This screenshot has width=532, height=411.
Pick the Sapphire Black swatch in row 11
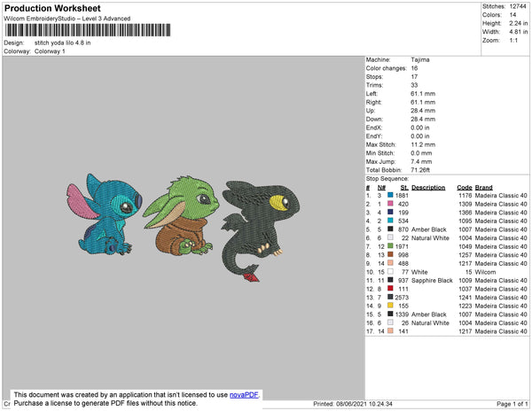390,280
